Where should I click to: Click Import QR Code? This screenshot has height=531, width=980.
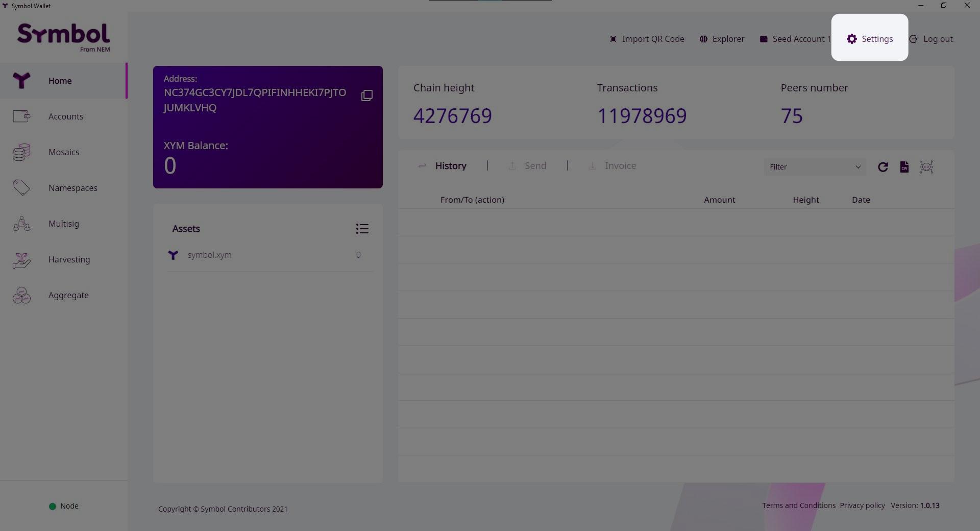click(x=647, y=39)
